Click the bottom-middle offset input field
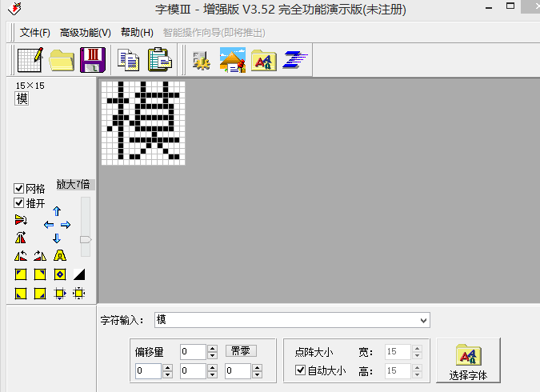This screenshot has width=540, height=392. 194,370
